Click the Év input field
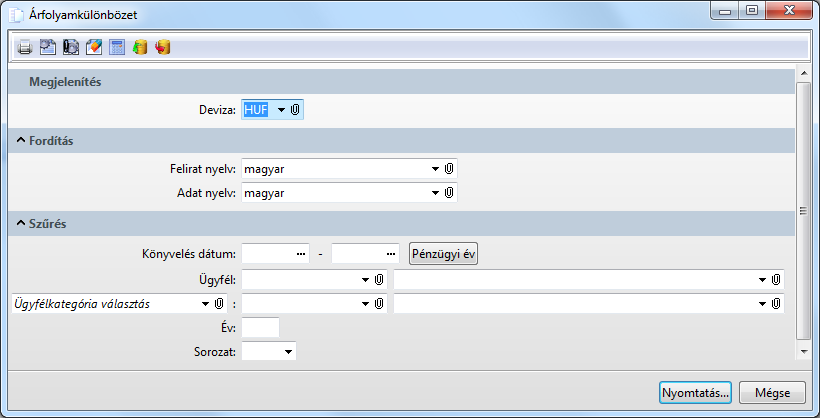This screenshot has height=418, width=820. (x=260, y=328)
